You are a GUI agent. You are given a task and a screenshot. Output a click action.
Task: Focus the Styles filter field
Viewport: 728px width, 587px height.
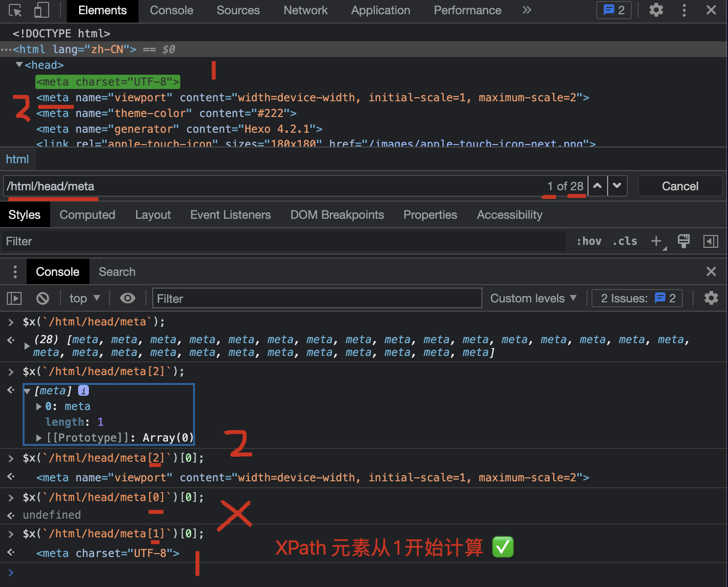click(283, 241)
